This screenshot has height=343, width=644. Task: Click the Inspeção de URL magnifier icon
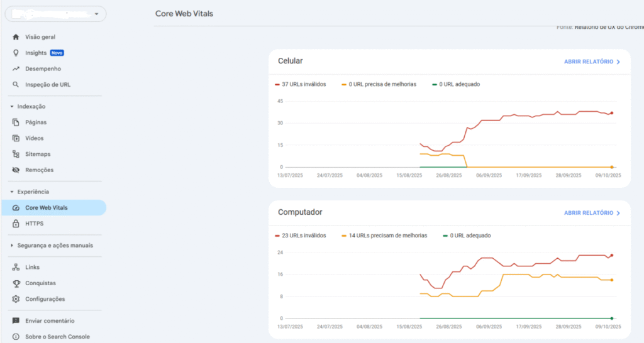pos(16,84)
